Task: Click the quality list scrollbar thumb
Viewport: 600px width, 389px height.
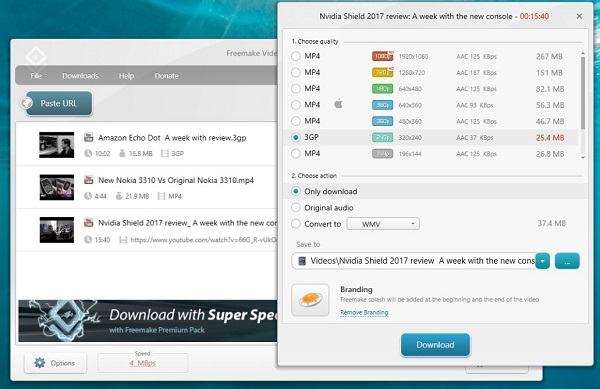Action: pos(583,93)
